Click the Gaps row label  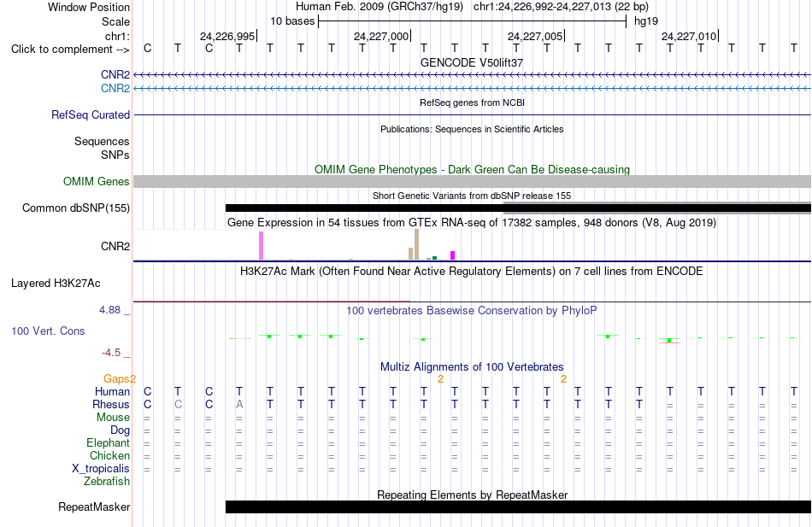pyautogui.click(x=116, y=379)
